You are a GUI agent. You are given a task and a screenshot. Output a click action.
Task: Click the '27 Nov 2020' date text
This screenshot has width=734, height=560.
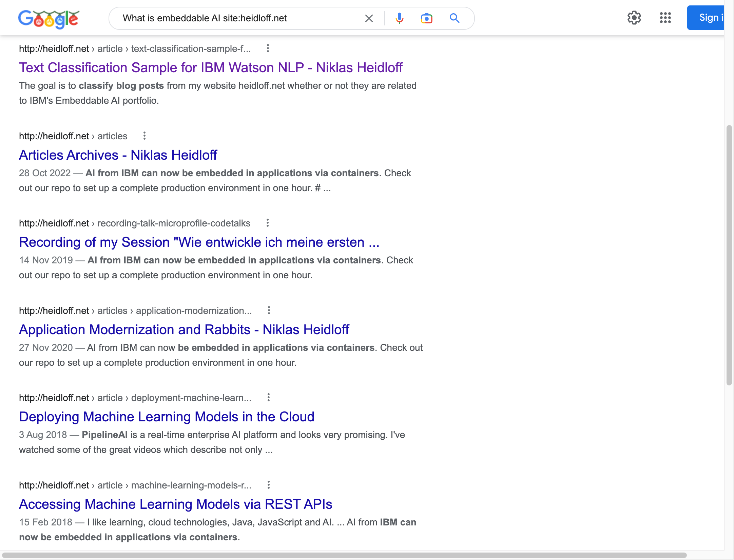[x=46, y=348]
